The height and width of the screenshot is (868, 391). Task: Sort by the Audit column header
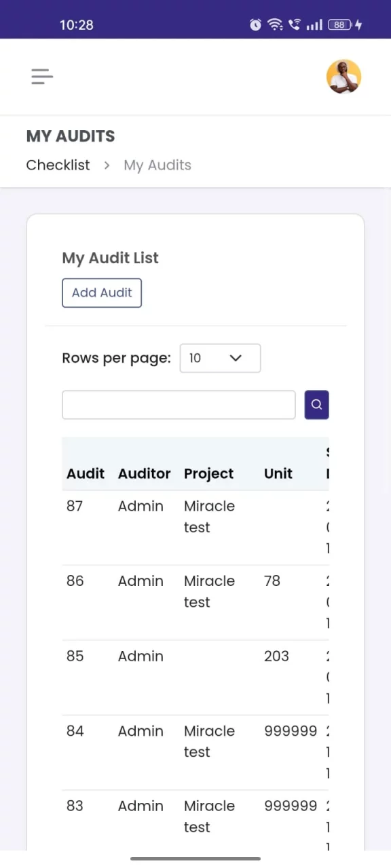(x=86, y=473)
